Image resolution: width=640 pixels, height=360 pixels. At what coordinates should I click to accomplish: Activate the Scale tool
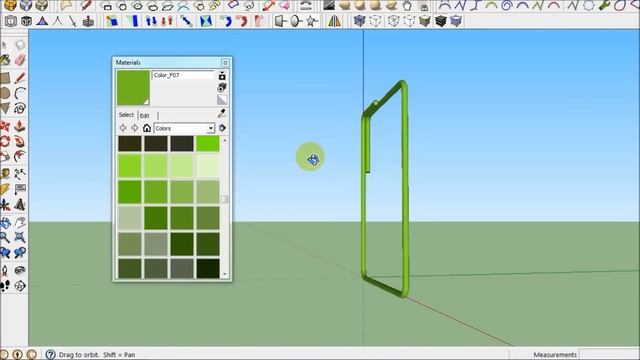point(5,156)
